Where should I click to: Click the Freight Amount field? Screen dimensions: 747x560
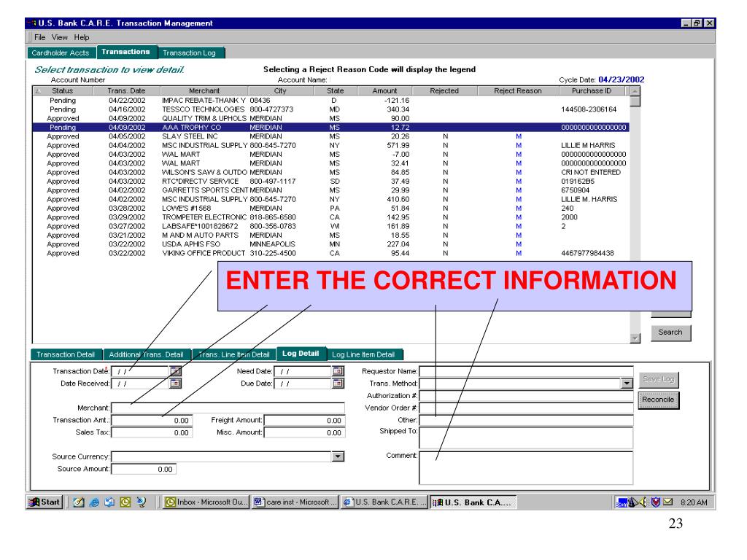[x=304, y=421]
